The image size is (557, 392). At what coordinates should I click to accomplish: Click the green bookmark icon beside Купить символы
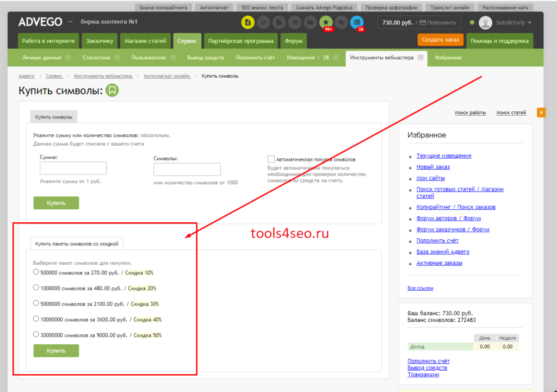pyautogui.click(x=112, y=90)
